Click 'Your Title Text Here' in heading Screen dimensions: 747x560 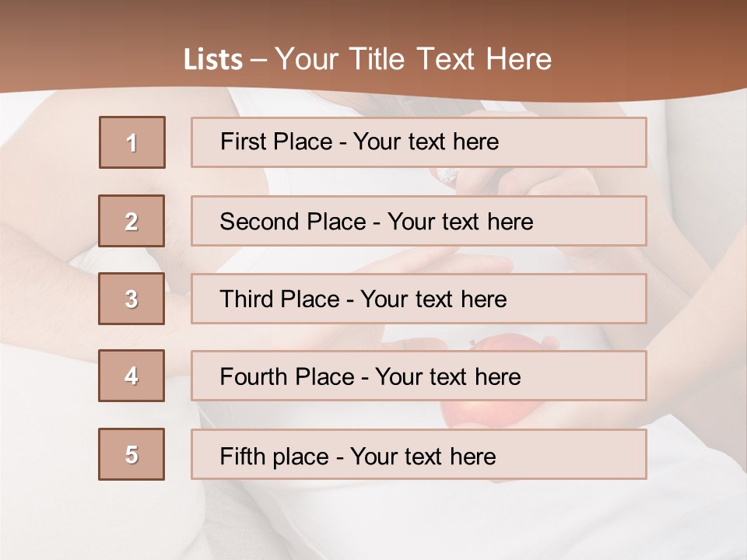click(x=413, y=59)
